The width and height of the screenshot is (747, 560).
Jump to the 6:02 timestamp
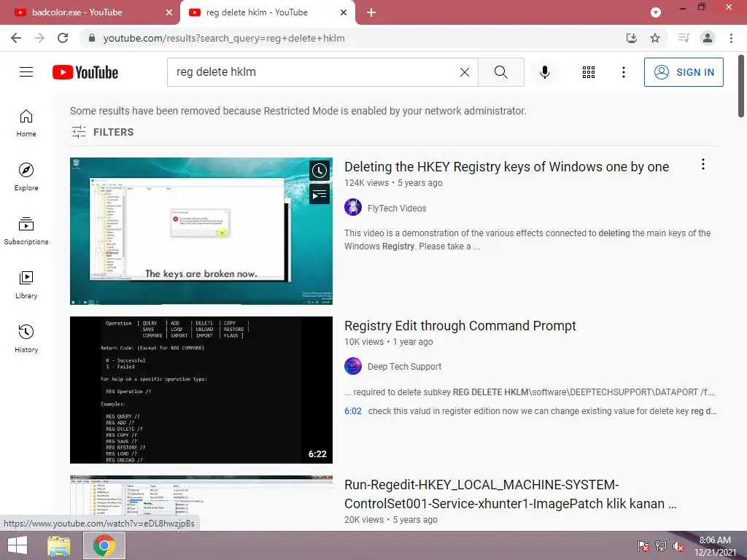point(353,411)
